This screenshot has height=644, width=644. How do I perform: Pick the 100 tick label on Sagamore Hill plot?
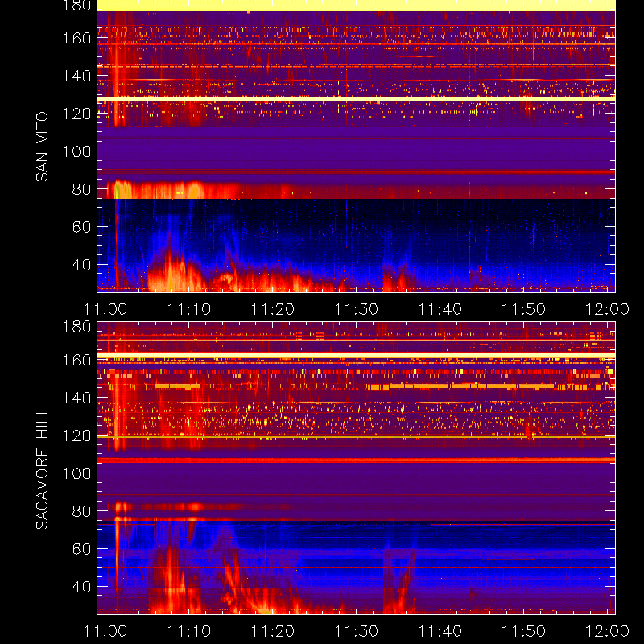76,473
